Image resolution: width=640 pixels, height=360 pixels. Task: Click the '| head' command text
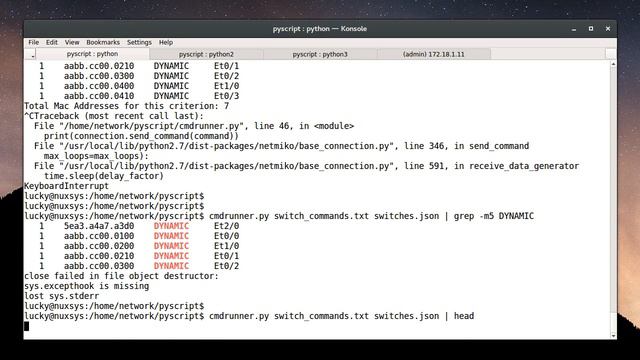459,316
